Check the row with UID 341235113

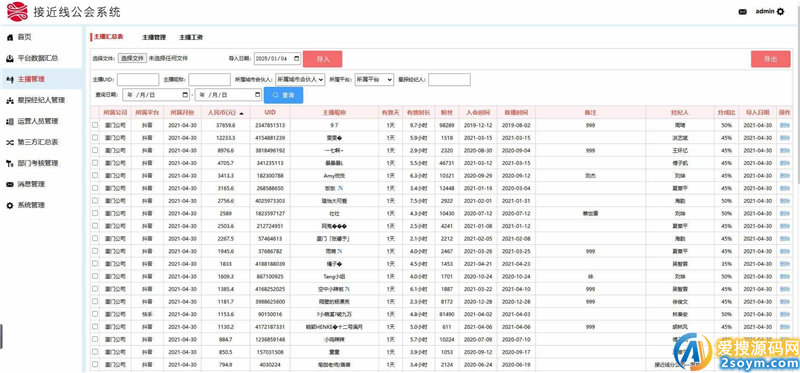[x=95, y=163]
